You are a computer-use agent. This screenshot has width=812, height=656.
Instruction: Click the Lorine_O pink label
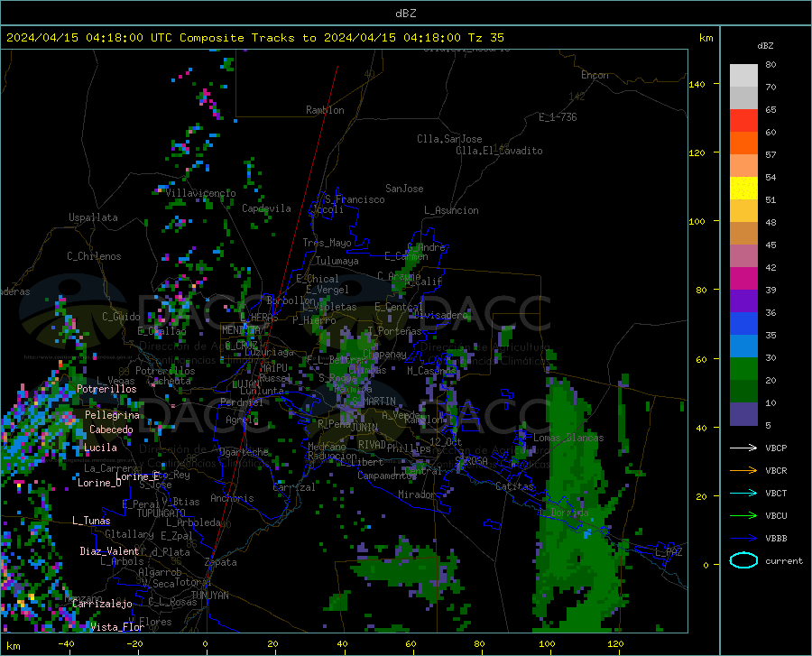point(99,483)
